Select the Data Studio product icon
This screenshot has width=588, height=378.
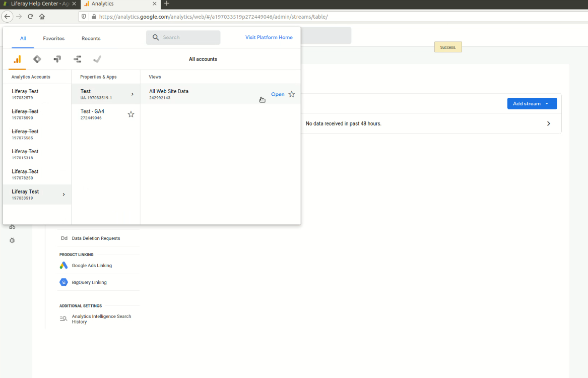[77, 59]
